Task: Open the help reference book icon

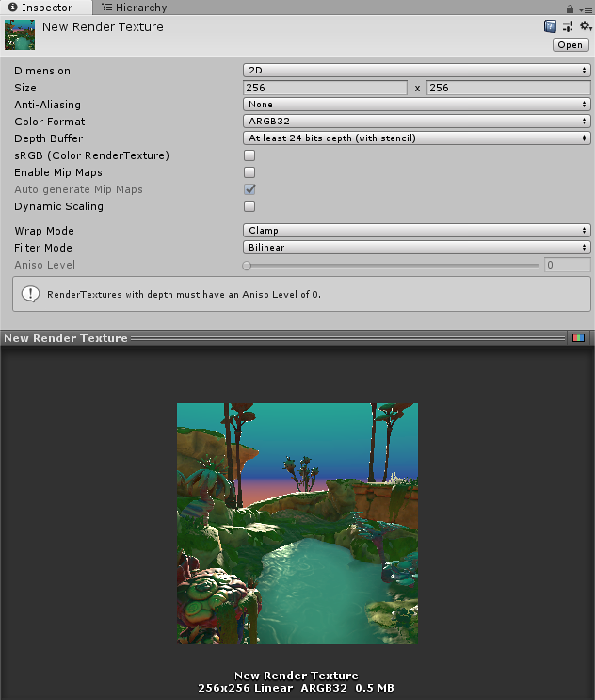Action: tap(550, 27)
